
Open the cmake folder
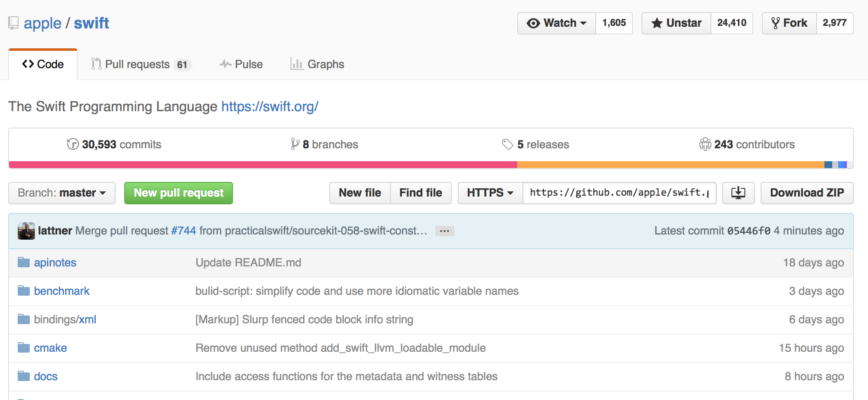pos(50,348)
